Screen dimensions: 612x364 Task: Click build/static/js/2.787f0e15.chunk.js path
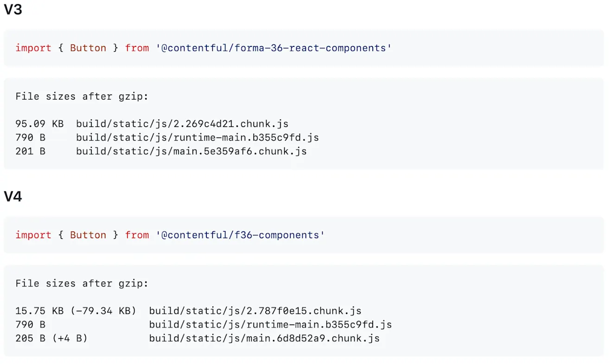click(255, 311)
